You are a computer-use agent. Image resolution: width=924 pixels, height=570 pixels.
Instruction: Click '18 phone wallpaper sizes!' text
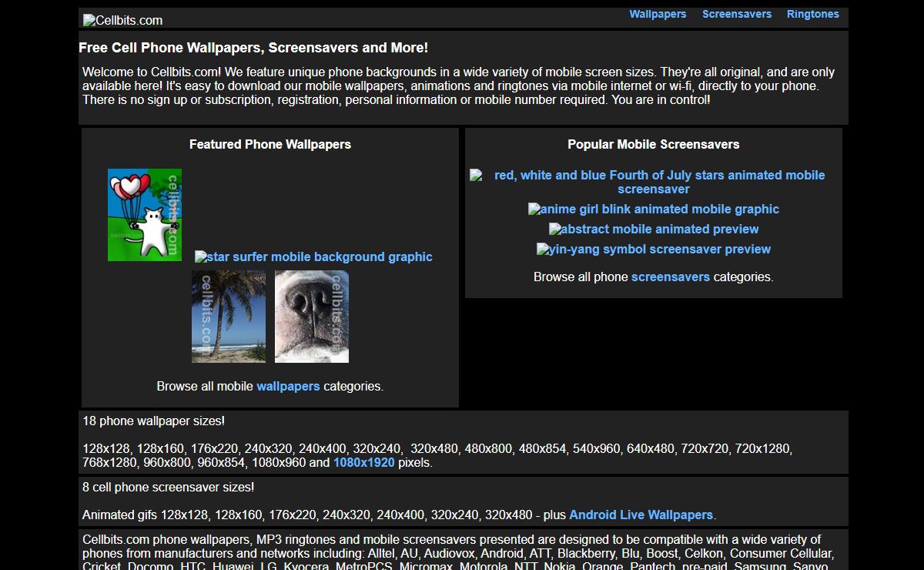(154, 421)
